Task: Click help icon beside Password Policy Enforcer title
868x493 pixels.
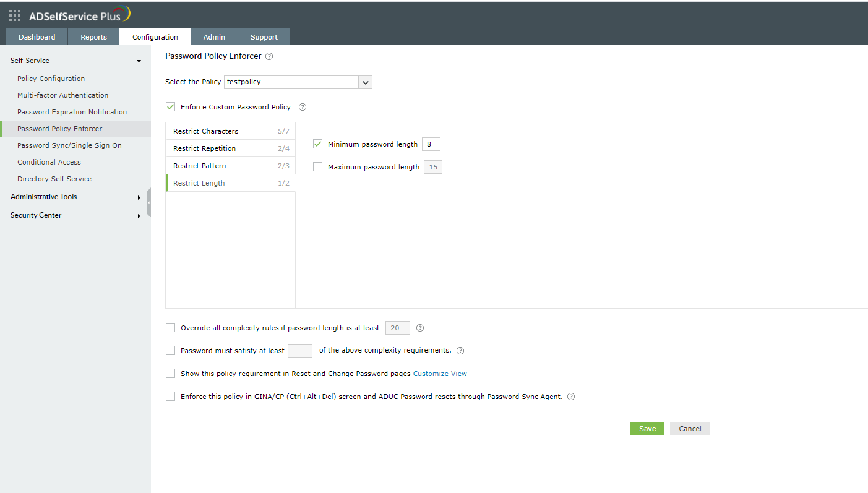Action: [269, 56]
